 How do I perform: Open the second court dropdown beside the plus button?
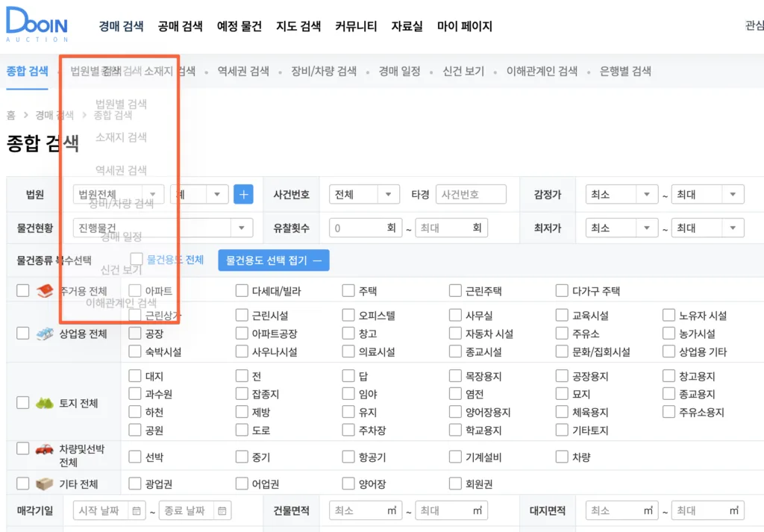pyautogui.click(x=199, y=195)
